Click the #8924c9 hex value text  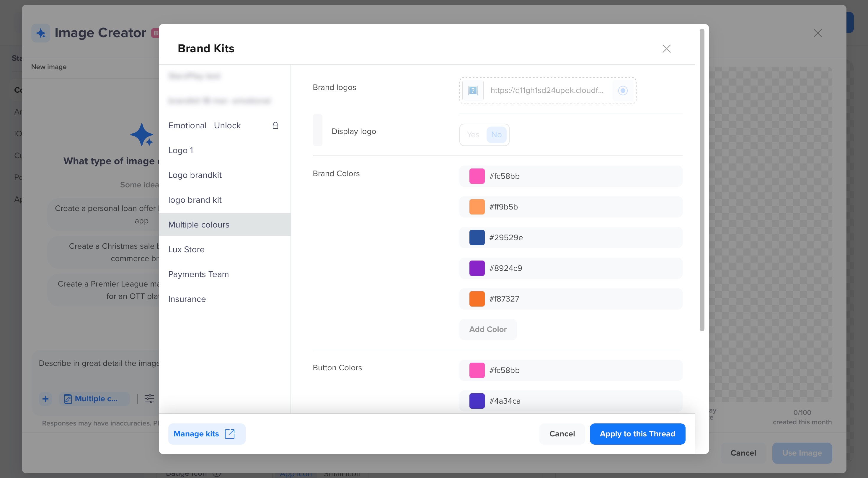click(x=505, y=268)
